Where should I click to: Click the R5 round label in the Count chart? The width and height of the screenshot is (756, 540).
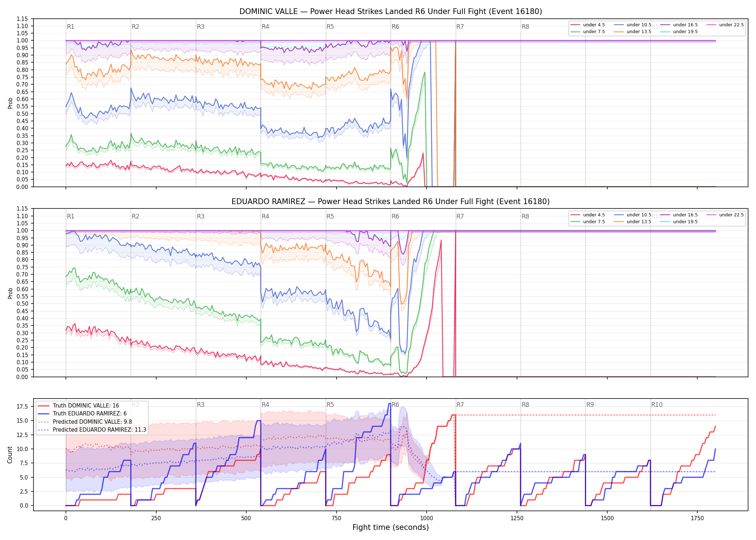click(330, 405)
